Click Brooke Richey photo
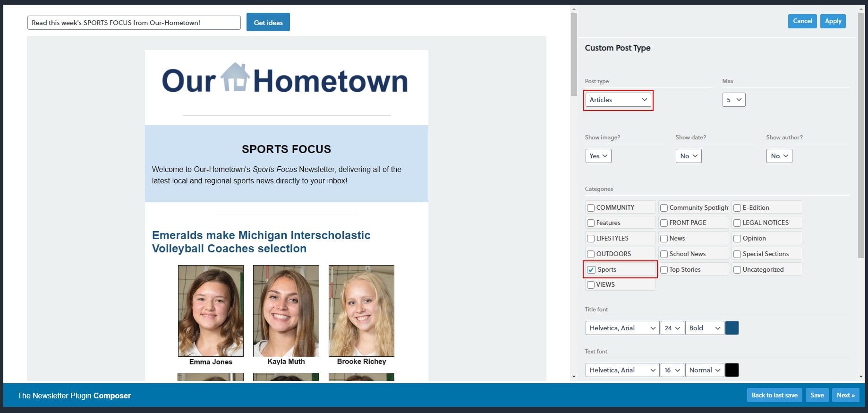Screen dimensions: 868x413 click(361, 310)
